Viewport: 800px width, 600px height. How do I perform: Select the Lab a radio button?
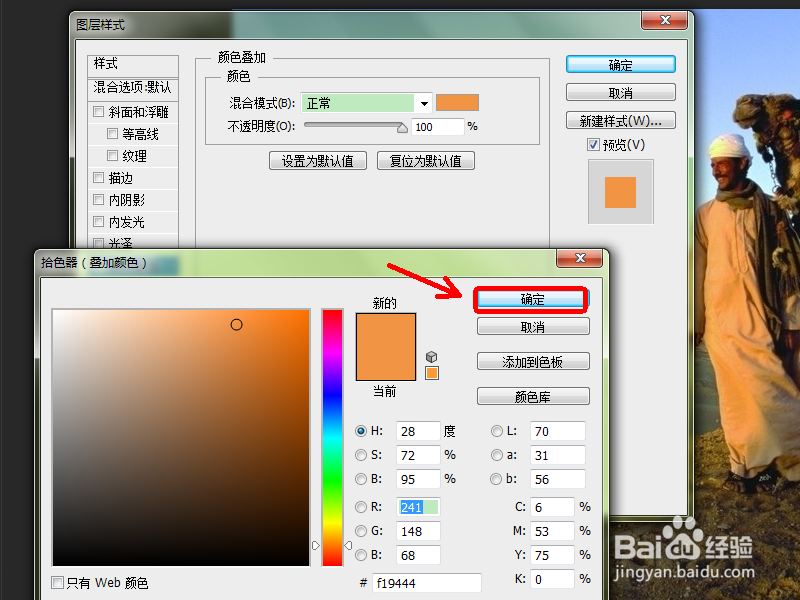point(496,455)
